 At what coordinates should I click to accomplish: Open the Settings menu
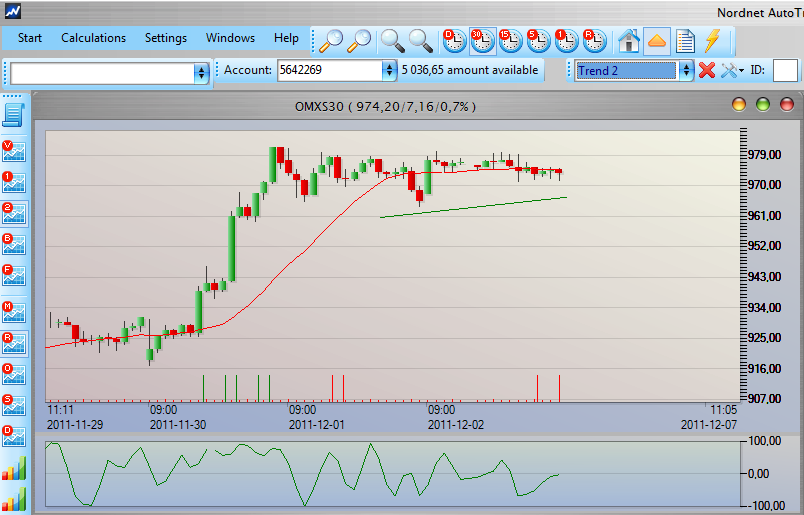point(165,38)
